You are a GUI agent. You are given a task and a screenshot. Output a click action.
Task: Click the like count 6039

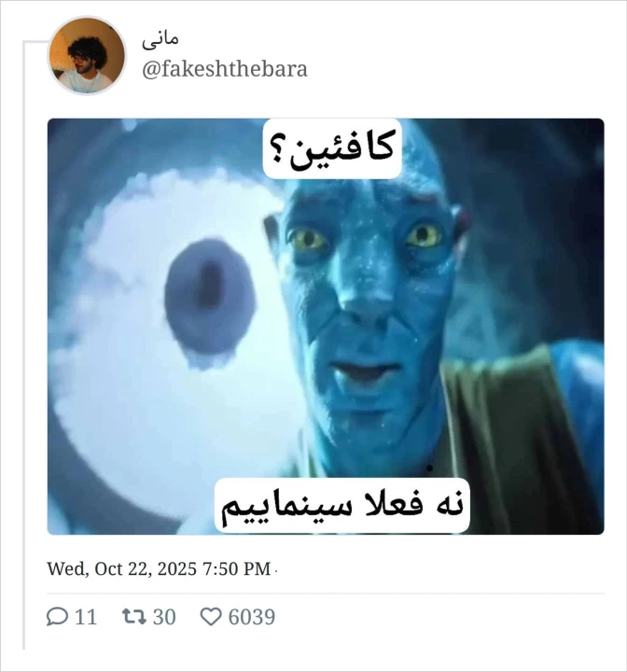pyautogui.click(x=252, y=617)
